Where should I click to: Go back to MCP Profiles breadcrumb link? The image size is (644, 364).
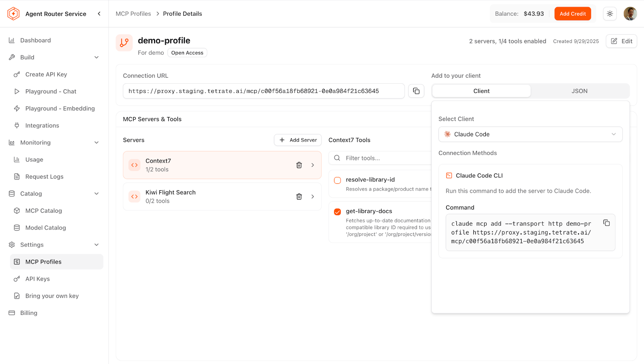click(133, 14)
